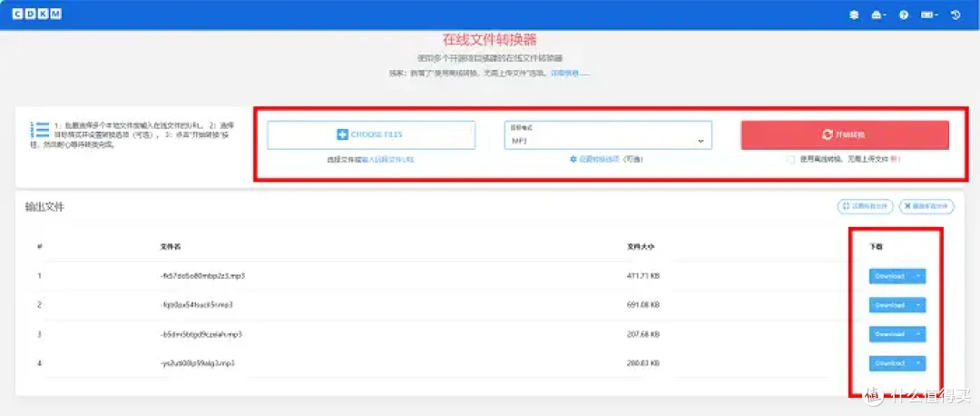Click the 207.68 KB file size cell

pyautogui.click(x=643, y=334)
